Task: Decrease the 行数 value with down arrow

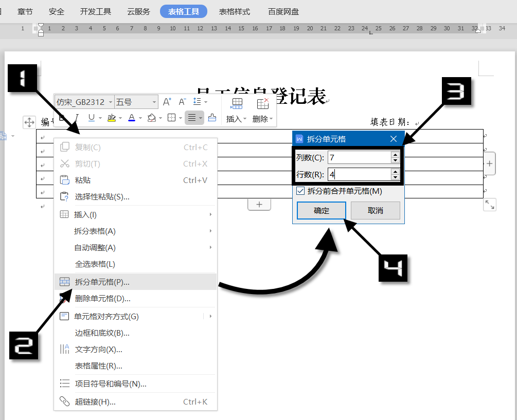Action: click(x=395, y=177)
